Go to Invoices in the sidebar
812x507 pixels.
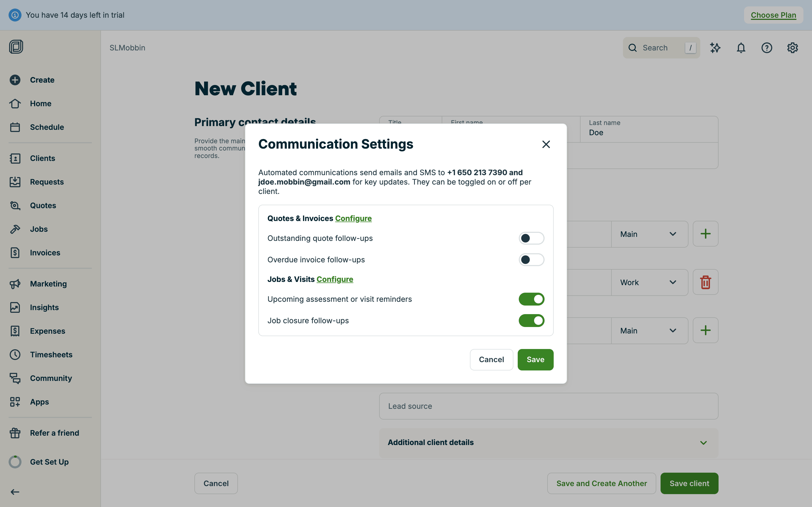pyautogui.click(x=45, y=252)
